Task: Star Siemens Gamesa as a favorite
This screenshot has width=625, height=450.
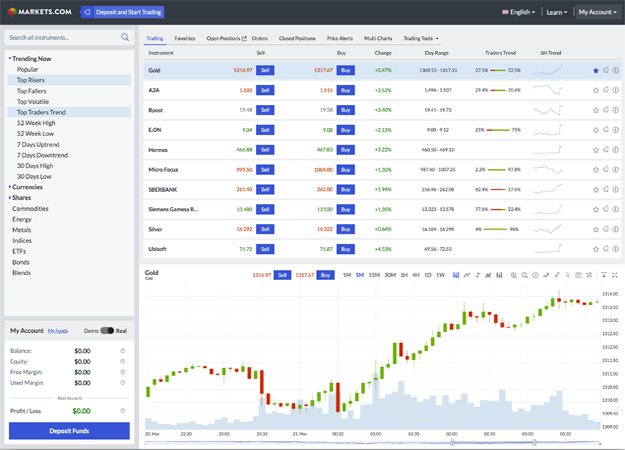Action: (596, 209)
